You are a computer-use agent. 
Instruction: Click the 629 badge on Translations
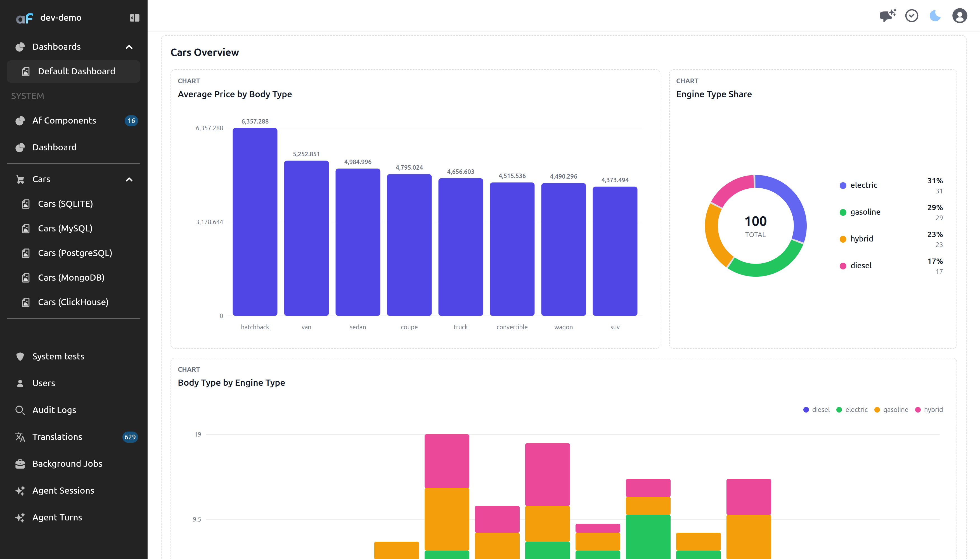pyautogui.click(x=130, y=437)
